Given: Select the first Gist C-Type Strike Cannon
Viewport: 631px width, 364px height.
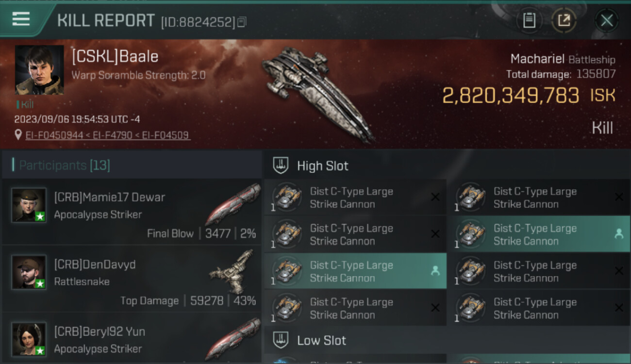Looking at the screenshot, I should pos(355,198).
